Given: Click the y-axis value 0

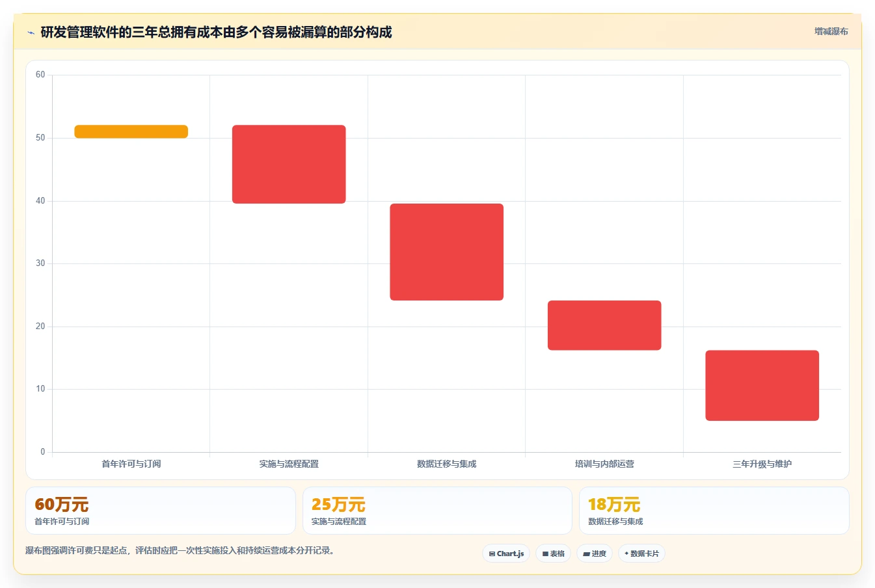Looking at the screenshot, I should [43, 452].
